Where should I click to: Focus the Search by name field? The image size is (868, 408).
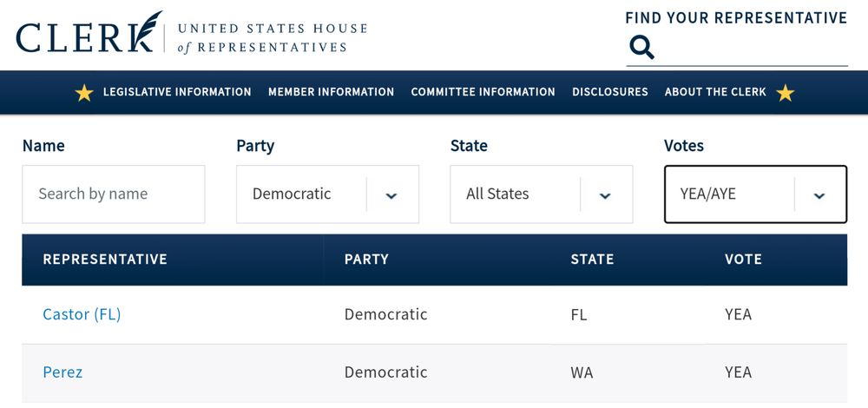pos(114,194)
